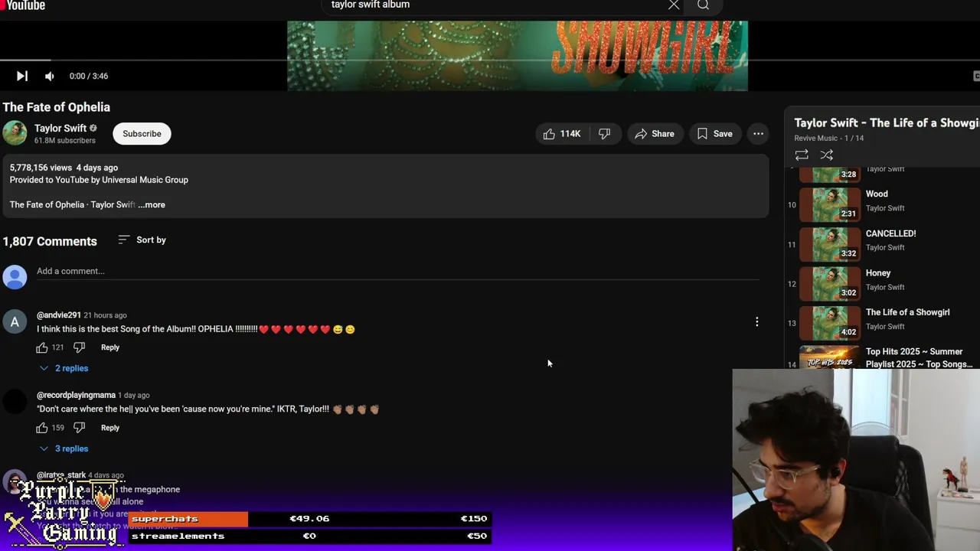Dislike the comment by @andvie291

point(79,347)
